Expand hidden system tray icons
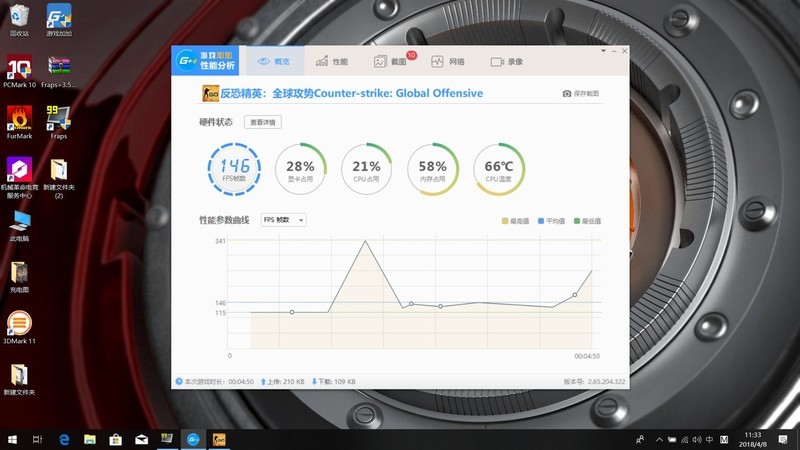The width and height of the screenshot is (800, 450). (x=659, y=439)
